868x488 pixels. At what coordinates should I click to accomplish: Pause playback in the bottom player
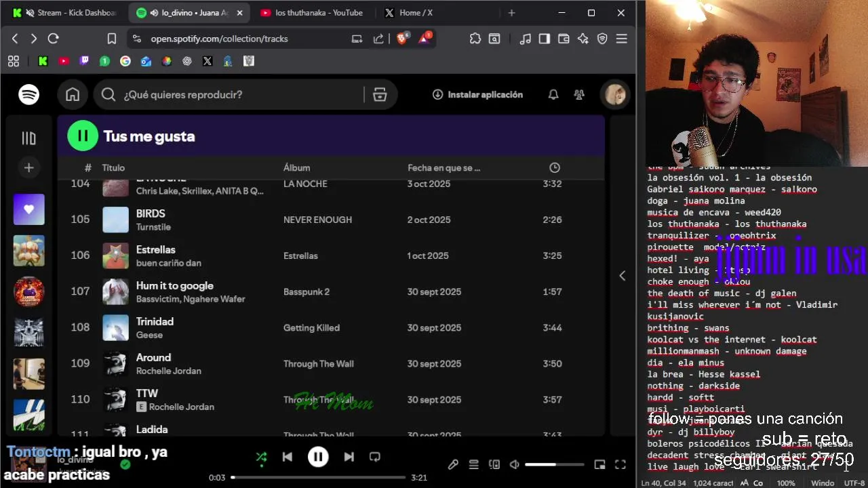coord(318,457)
